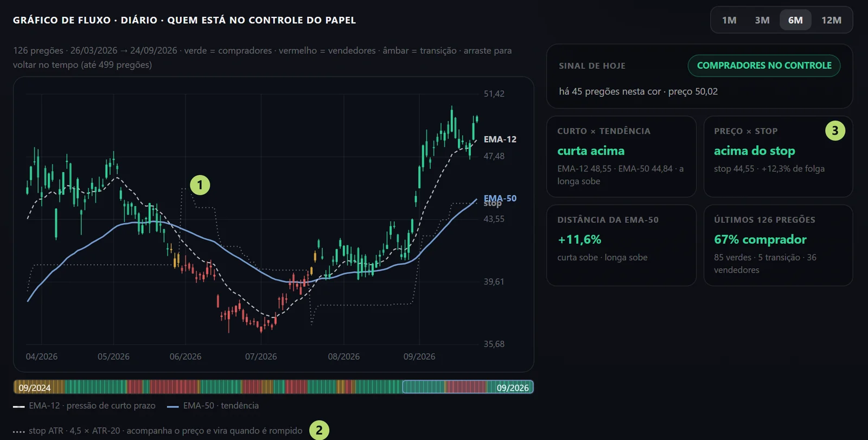Image resolution: width=868 pixels, height=440 pixels.
Task: Click the COMPRADORES NO CONTROLE badge
Action: click(764, 66)
